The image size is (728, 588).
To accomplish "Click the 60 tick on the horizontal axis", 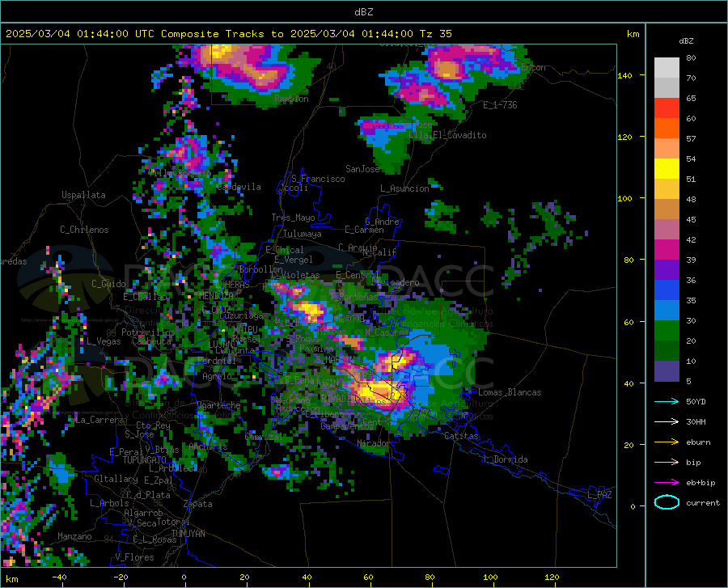I will [x=368, y=577].
